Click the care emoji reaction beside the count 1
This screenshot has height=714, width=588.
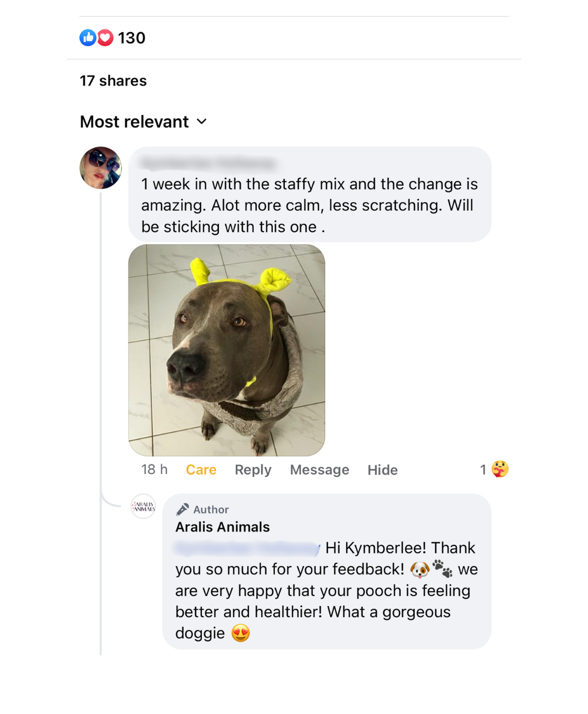click(x=500, y=469)
